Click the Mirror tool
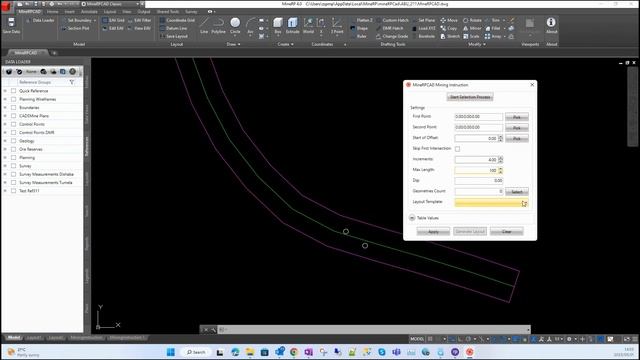 (x=472, y=29)
